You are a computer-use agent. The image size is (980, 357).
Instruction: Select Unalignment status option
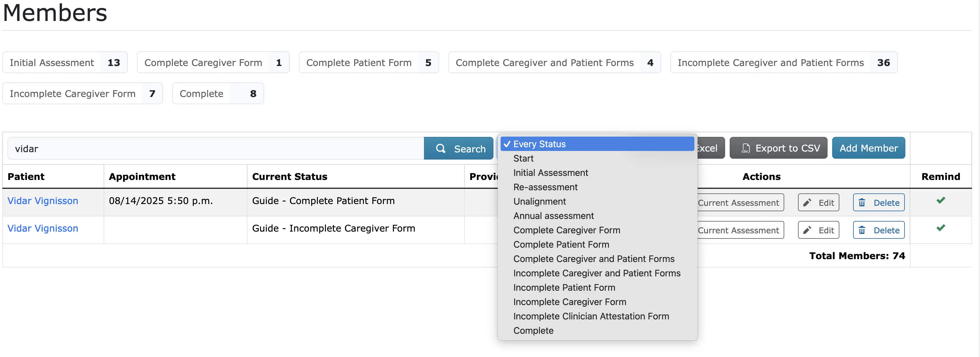[597, 201]
